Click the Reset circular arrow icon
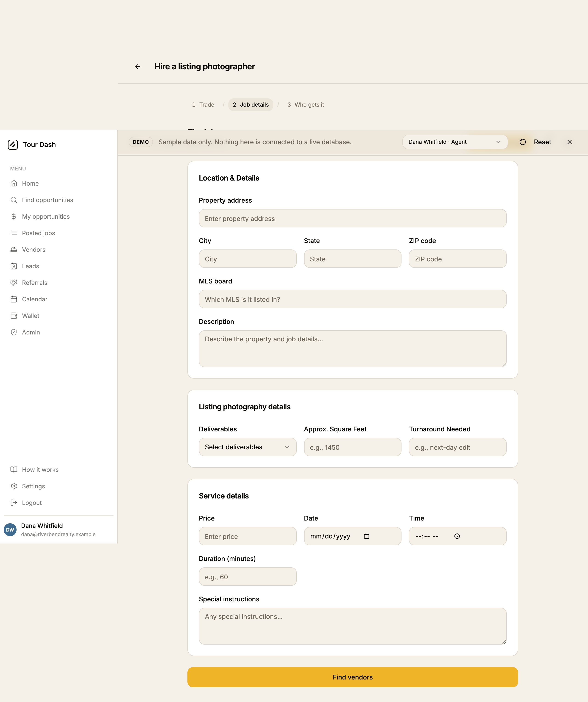Image resolution: width=588 pixels, height=702 pixels. point(523,142)
